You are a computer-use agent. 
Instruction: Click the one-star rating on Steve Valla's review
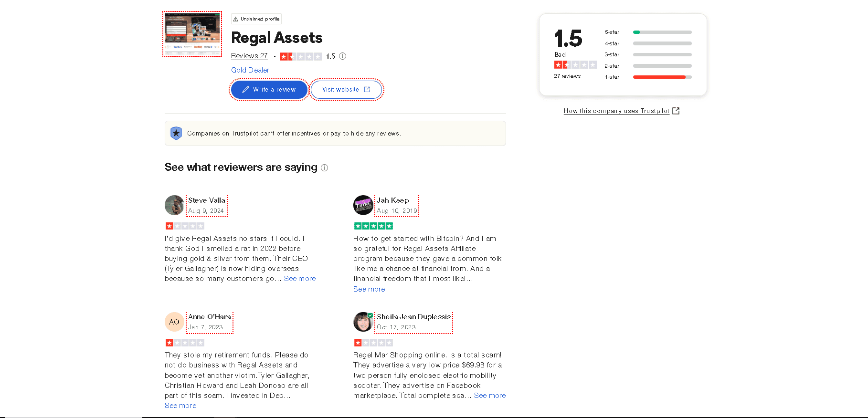click(x=185, y=226)
